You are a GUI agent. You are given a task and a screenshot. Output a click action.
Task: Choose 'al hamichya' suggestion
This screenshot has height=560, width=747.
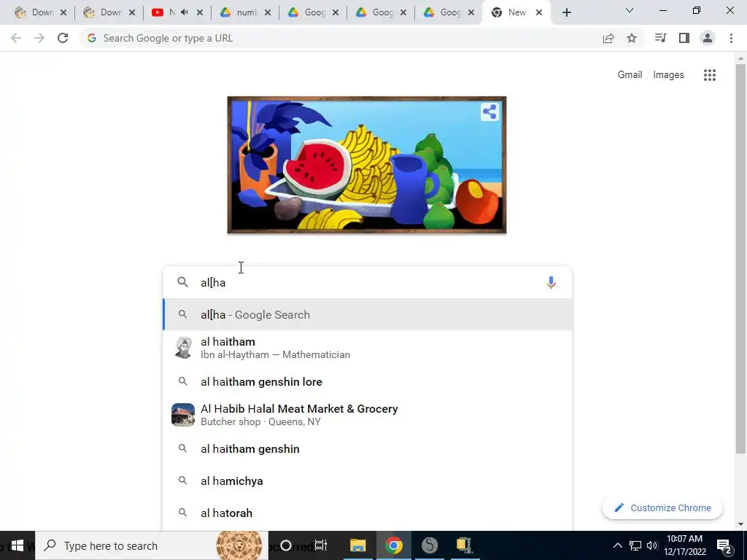pos(368,481)
